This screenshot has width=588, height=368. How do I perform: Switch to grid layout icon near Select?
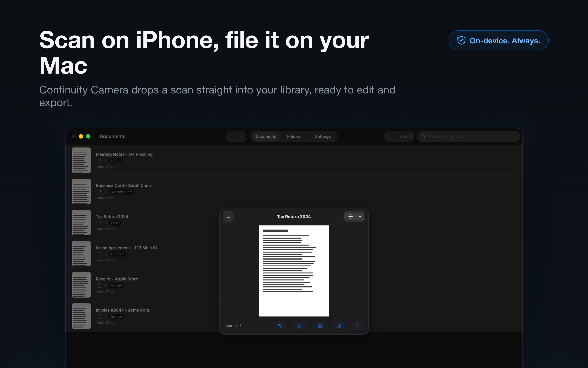point(388,136)
